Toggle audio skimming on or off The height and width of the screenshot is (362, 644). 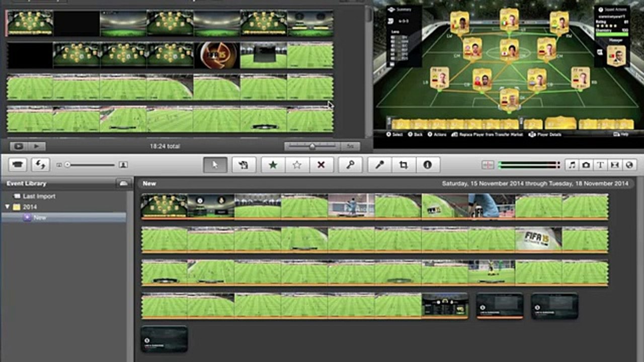[x=488, y=165]
